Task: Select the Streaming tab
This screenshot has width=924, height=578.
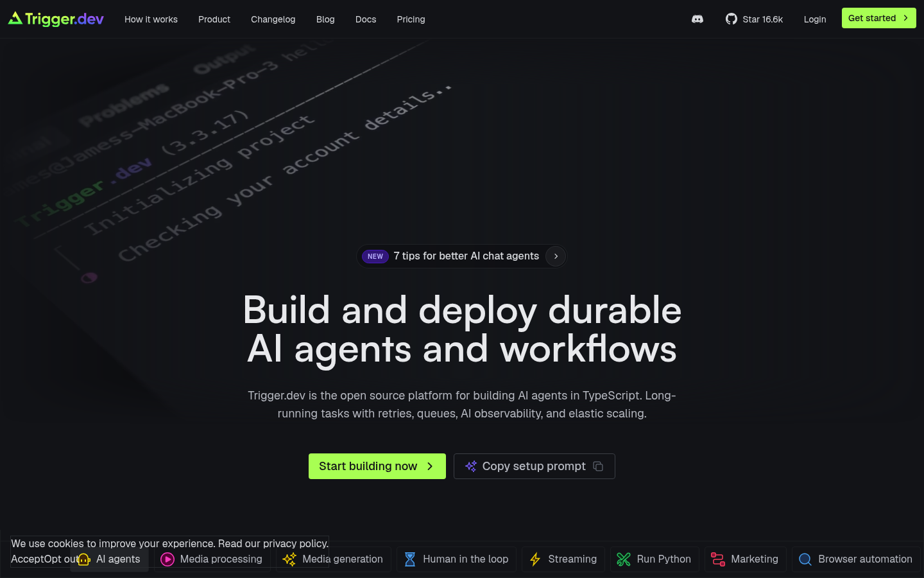Action: [x=563, y=559]
